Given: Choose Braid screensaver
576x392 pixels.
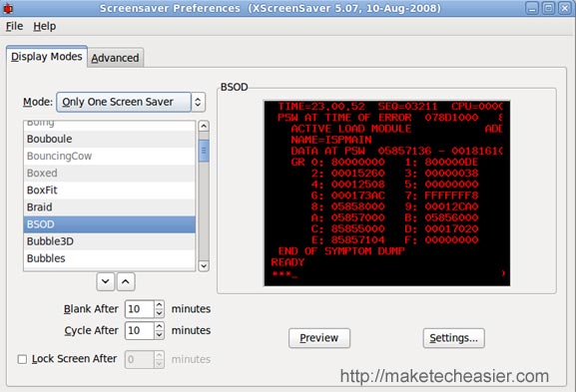Looking at the screenshot, I should (109, 207).
